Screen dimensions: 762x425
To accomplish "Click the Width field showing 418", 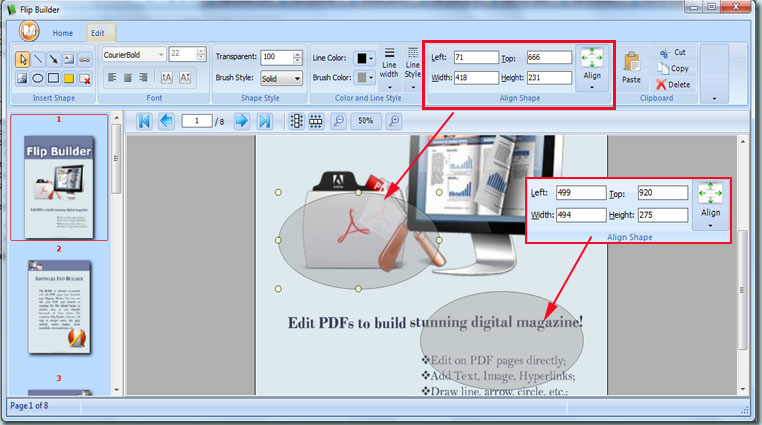I will point(476,78).
